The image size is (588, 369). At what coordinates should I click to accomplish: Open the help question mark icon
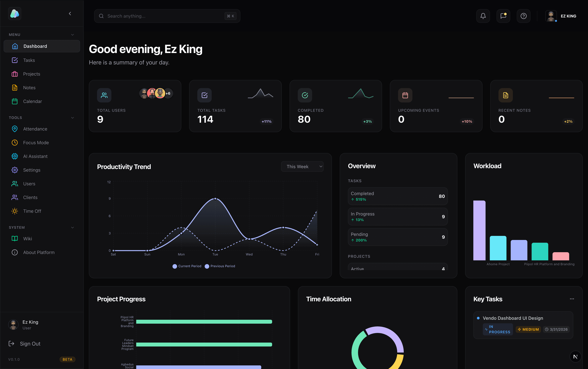[523, 16]
